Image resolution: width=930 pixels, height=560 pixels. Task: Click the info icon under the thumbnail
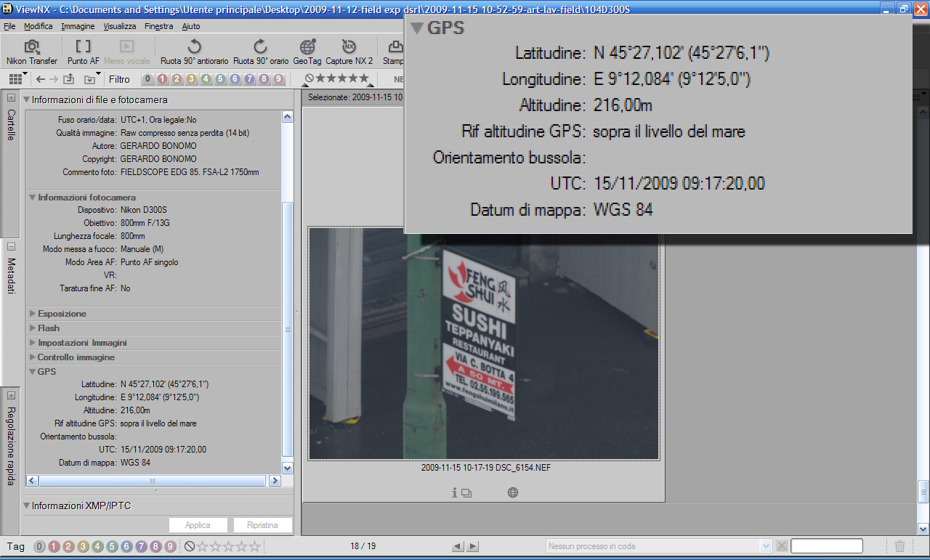click(x=455, y=492)
